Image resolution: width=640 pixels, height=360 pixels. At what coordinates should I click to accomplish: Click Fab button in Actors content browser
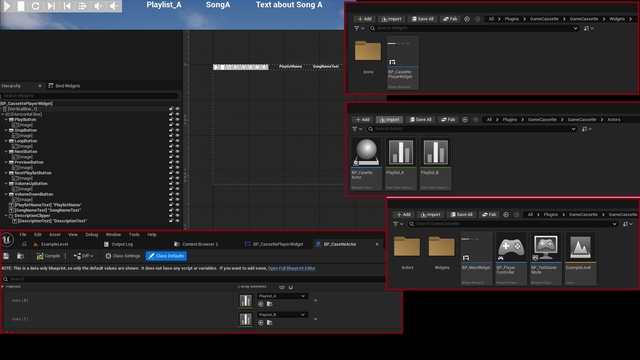coord(448,120)
